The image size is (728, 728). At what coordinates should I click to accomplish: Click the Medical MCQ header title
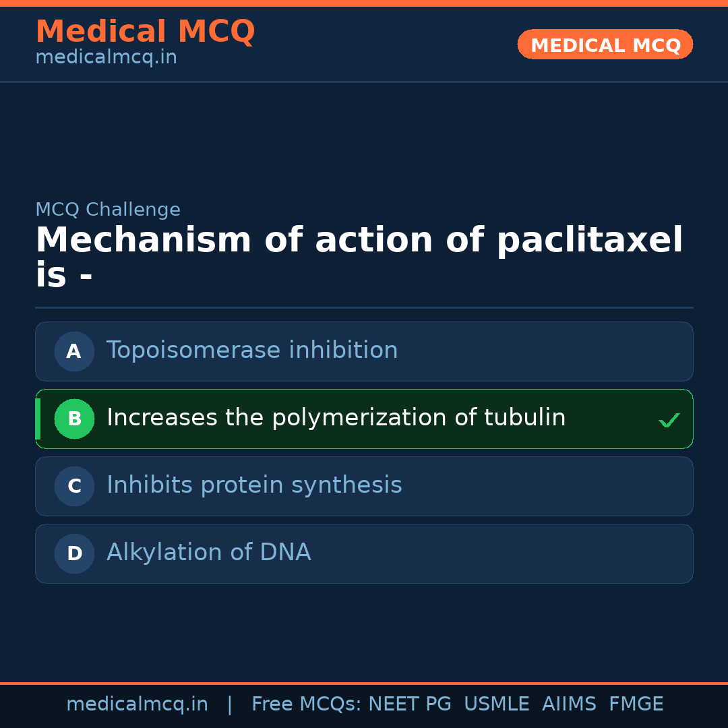point(145,32)
